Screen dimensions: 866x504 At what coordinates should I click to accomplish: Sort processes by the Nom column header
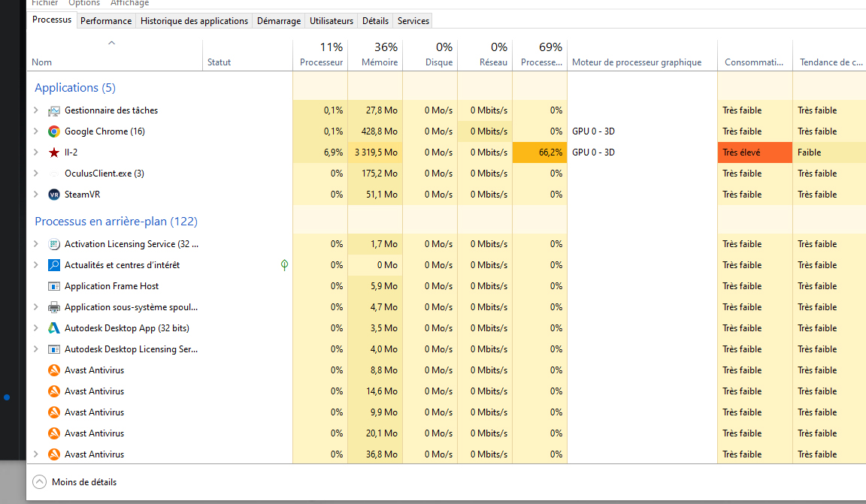(x=115, y=55)
